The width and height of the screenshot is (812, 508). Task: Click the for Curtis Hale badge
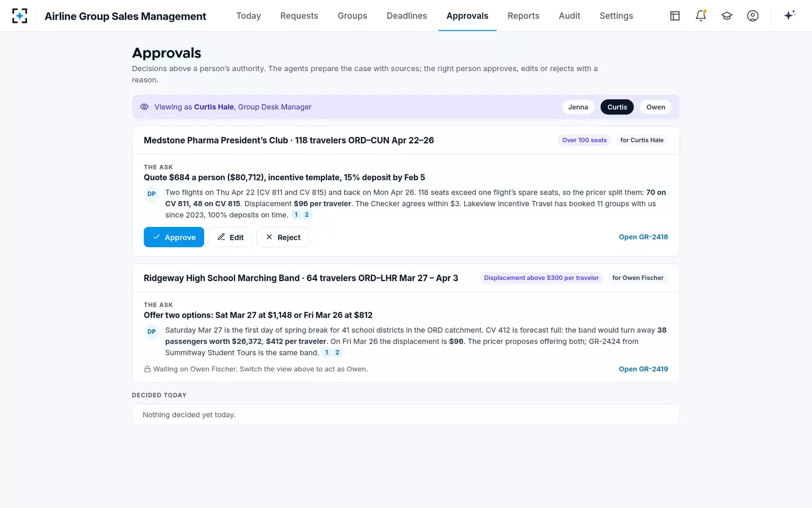(x=642, y=140)
